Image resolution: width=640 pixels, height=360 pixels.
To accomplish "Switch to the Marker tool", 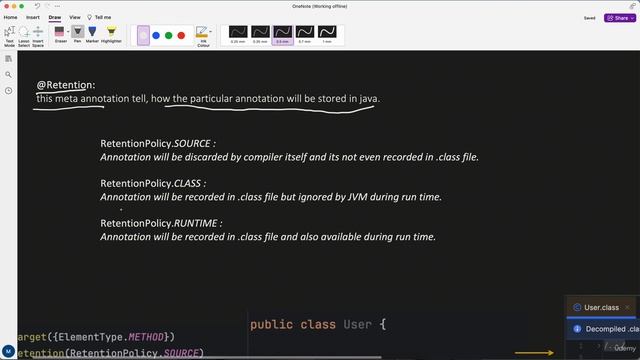I will click(x=92, y=35).
